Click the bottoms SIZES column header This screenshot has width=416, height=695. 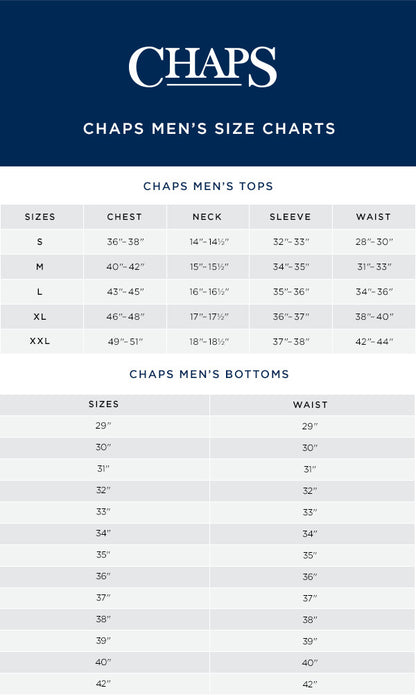tap(104, 404)
